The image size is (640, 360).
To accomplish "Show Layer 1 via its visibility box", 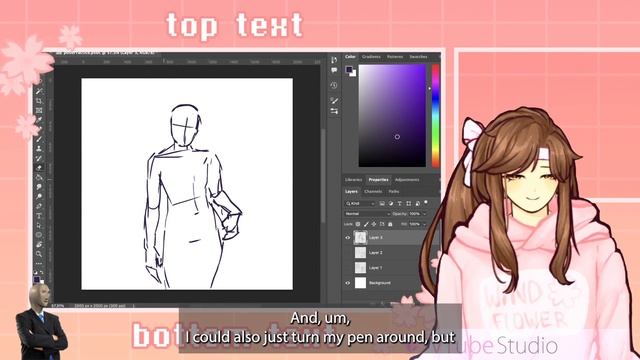I will coord(348,268).
